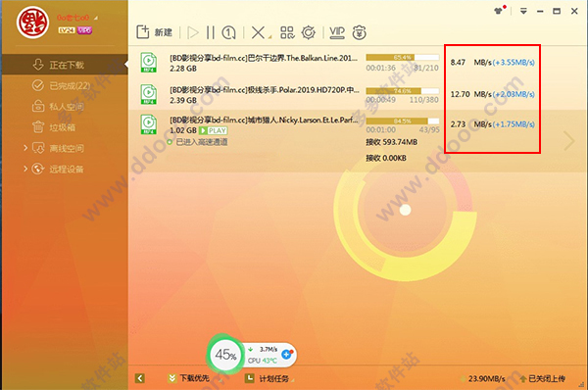Click the 65.4% progress bar
This screenshot has width=588, height=390.
tap(403, 58)
